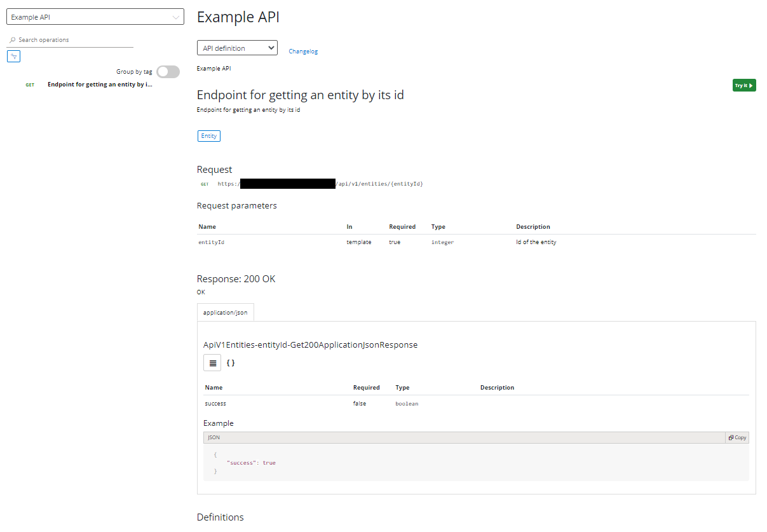
Task: Open the API definition dropdown
Action: (x=236, y=47)
